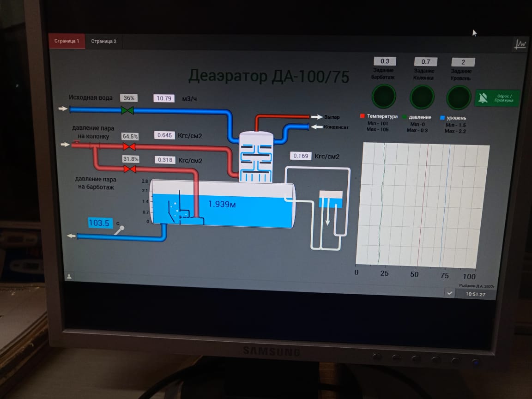Select the 0.318 Кгс/см2 pressure value
The image size is (532, 399).
pos(165,160)
